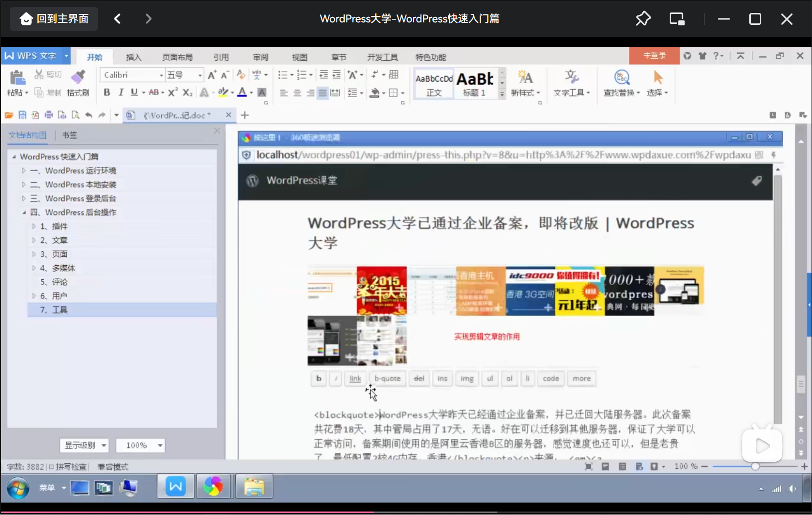Click the font color A icon
812x515 pixels.
[x=242, y=93]
